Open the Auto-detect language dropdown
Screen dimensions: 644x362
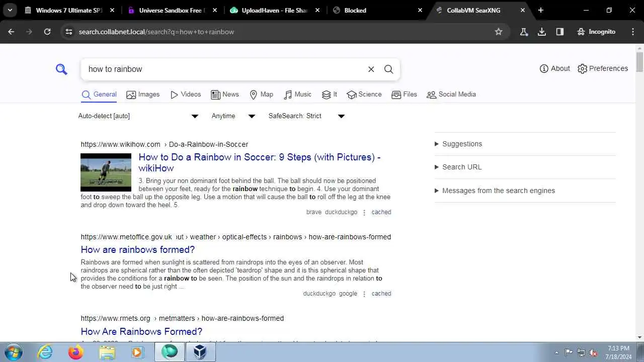tap(138, 116)
